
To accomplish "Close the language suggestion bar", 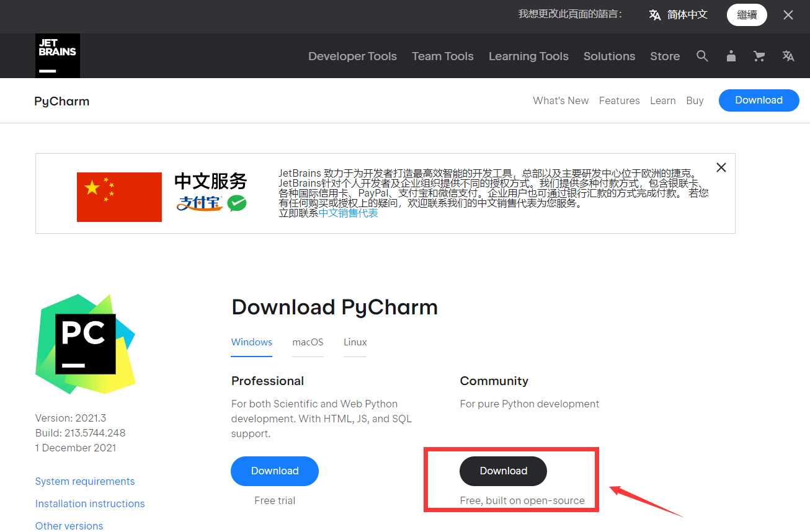I will (788, 15).
